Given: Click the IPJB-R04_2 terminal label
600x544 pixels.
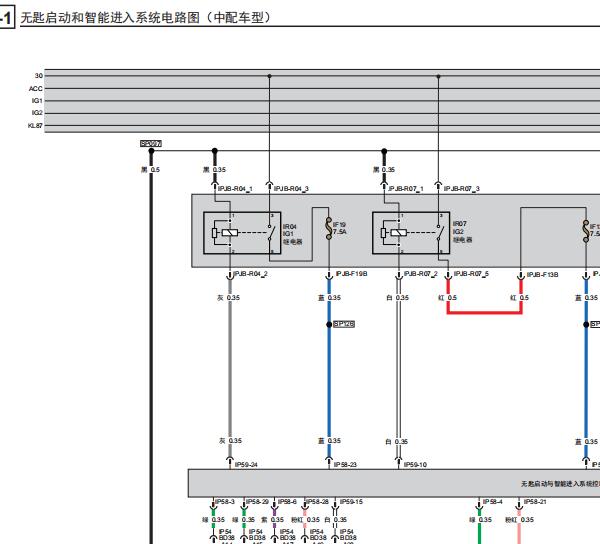Looking at the screenshot, I should 251,274.
